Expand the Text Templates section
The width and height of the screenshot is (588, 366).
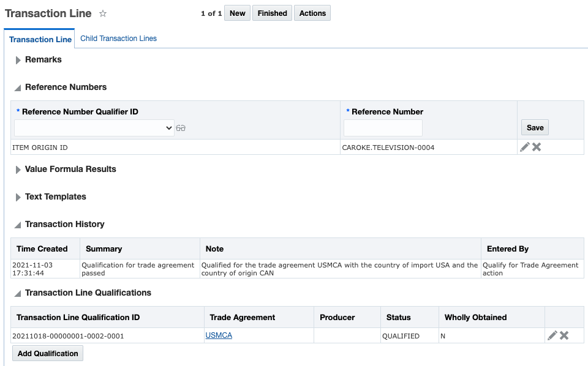(x=18, y=197)
